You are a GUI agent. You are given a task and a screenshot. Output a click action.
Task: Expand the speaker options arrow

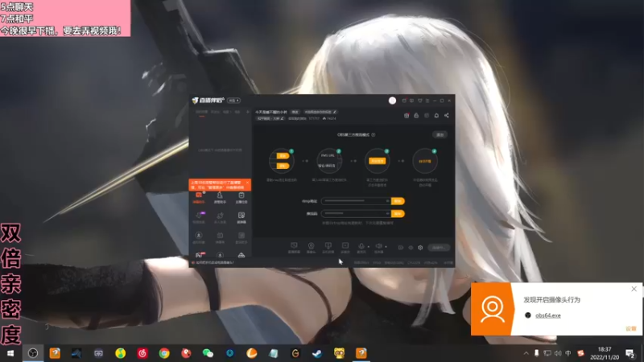(386, 247)
